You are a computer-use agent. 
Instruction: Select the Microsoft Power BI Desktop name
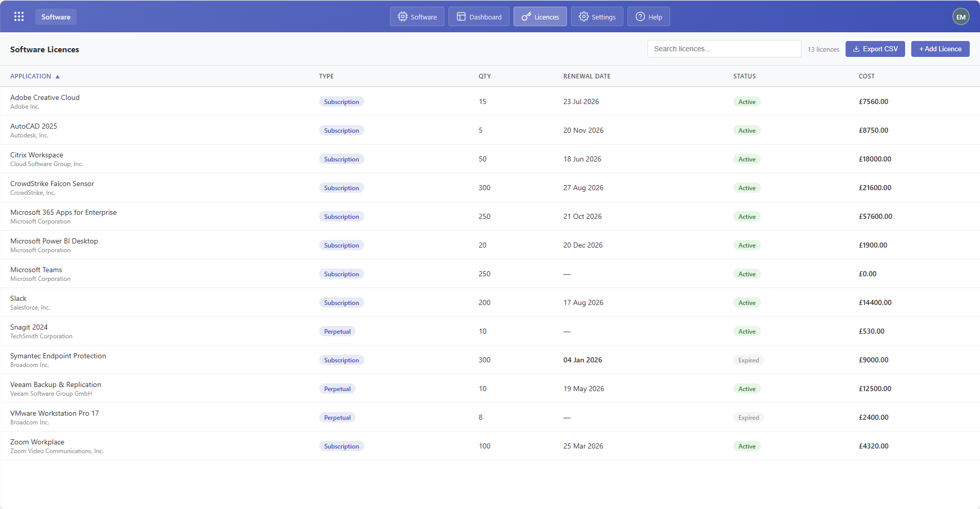(x=54, y=241)
